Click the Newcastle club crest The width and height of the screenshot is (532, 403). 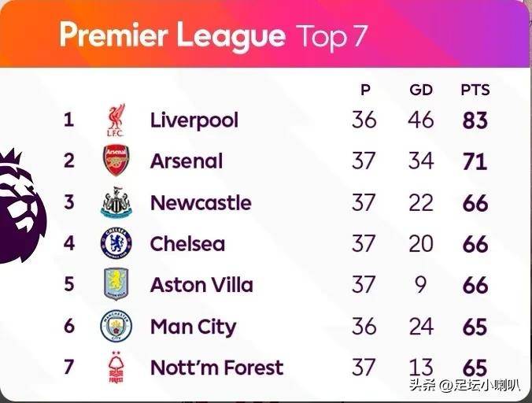(116, 202)
